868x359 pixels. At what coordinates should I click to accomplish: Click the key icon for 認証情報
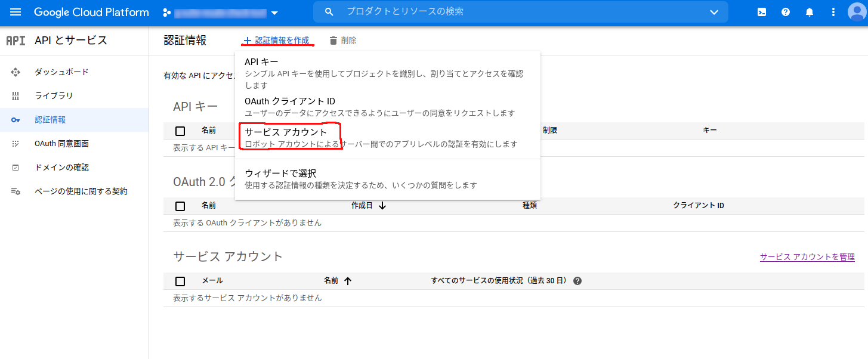pyautogui.click(x=16, y=120)
